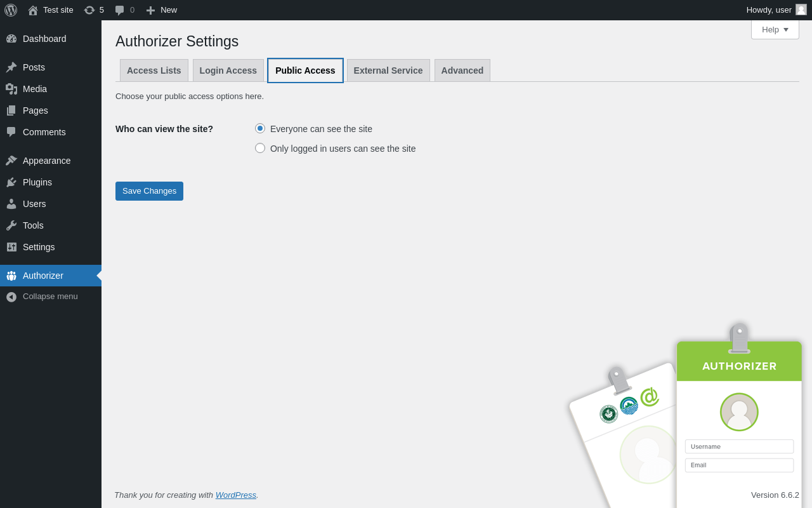Open the Appearance menu label
Viewport: 812px width, 508px height.
coord(47,161)
